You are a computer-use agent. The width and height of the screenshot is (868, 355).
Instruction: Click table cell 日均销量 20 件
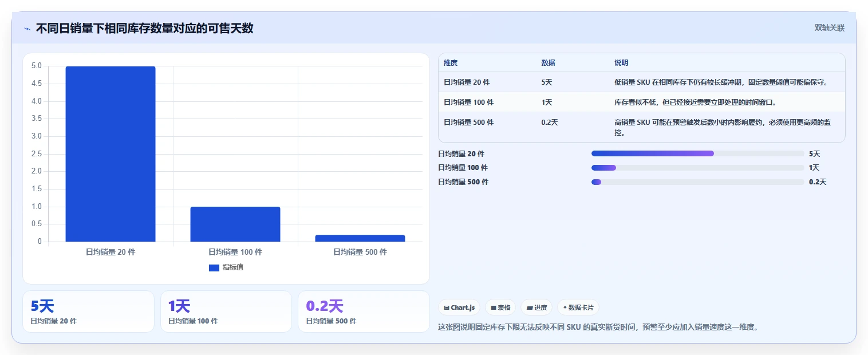click(x=467, y=82)
